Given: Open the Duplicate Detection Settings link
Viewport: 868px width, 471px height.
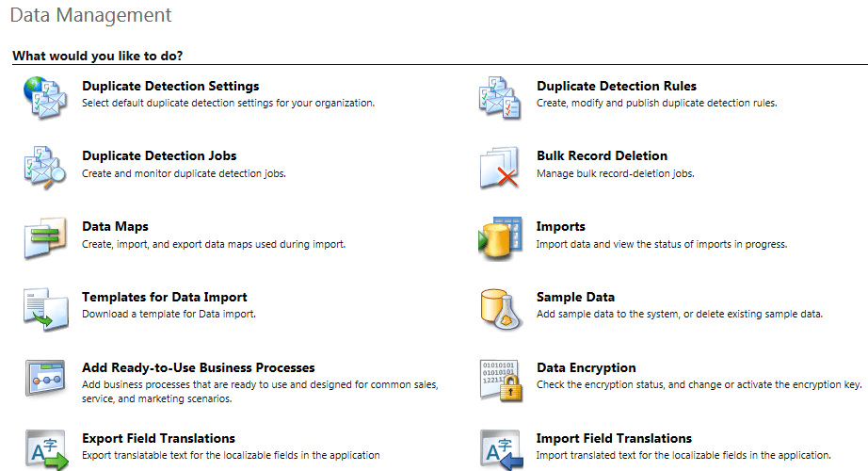Looking at the screenshot, I should [170, 86].
